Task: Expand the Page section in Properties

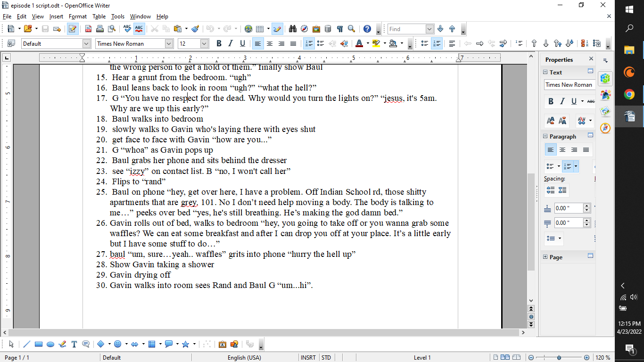Action: pos(545,257)
